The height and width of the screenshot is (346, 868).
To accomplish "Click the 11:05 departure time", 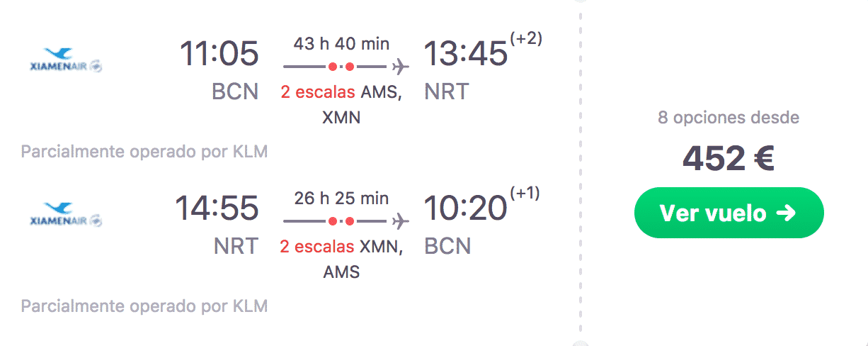I will (x=219, y=54).
